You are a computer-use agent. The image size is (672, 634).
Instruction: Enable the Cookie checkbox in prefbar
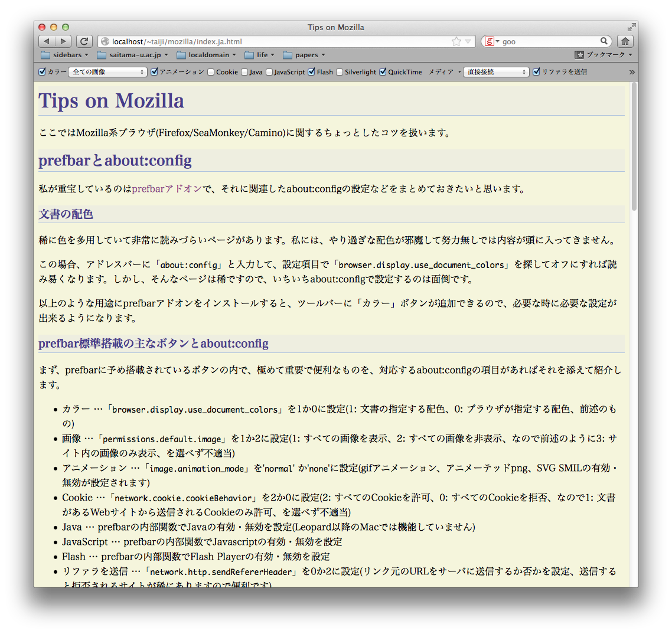[x=211, y=72]
